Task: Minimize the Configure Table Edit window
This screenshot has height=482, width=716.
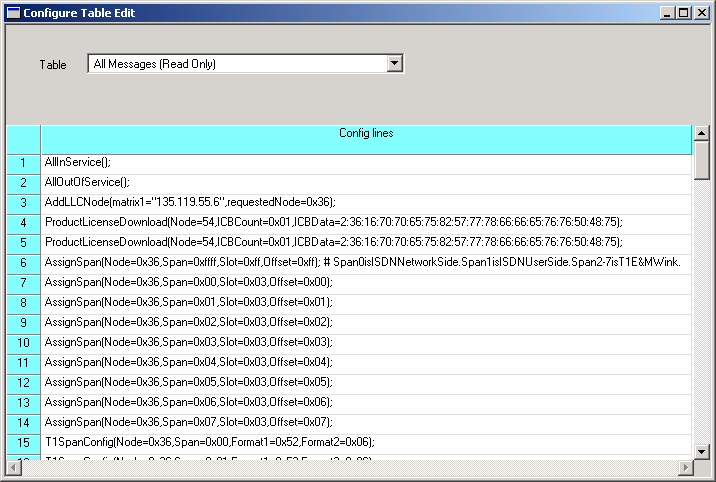Action: 667,13
